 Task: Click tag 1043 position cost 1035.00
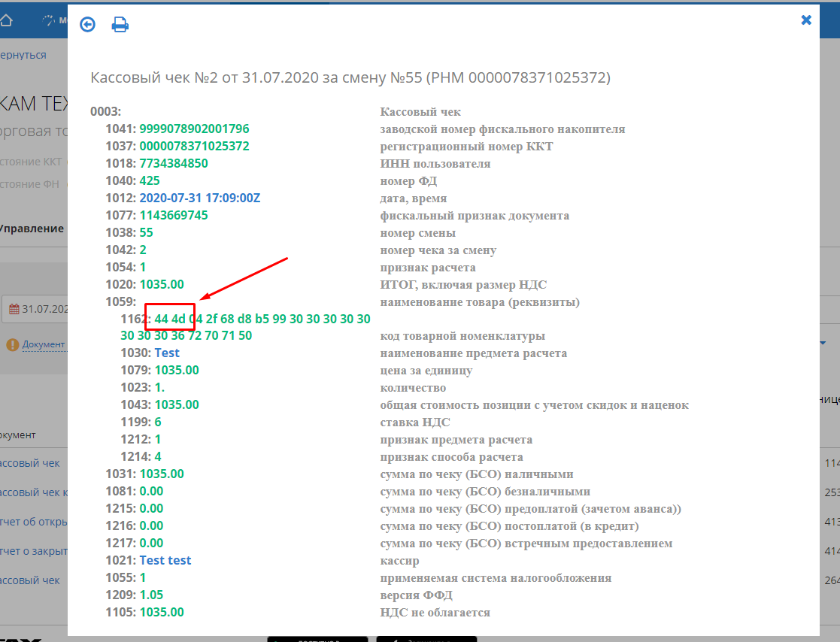177,404
